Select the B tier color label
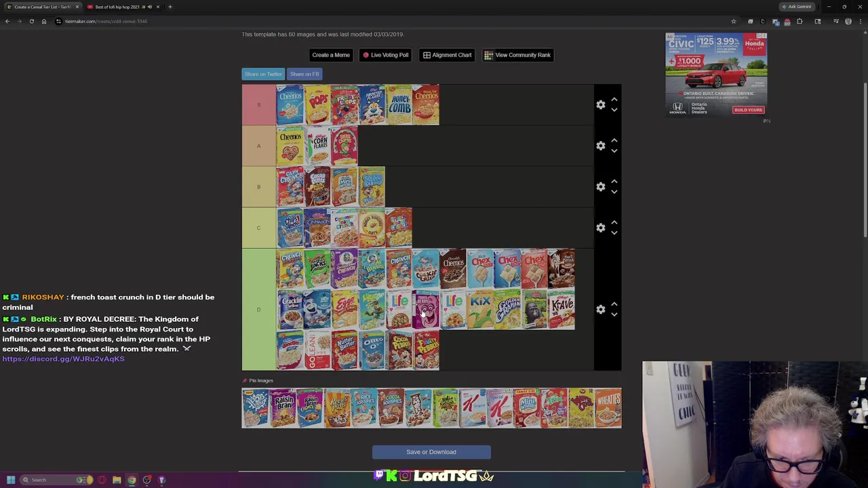 coord(258,186)
